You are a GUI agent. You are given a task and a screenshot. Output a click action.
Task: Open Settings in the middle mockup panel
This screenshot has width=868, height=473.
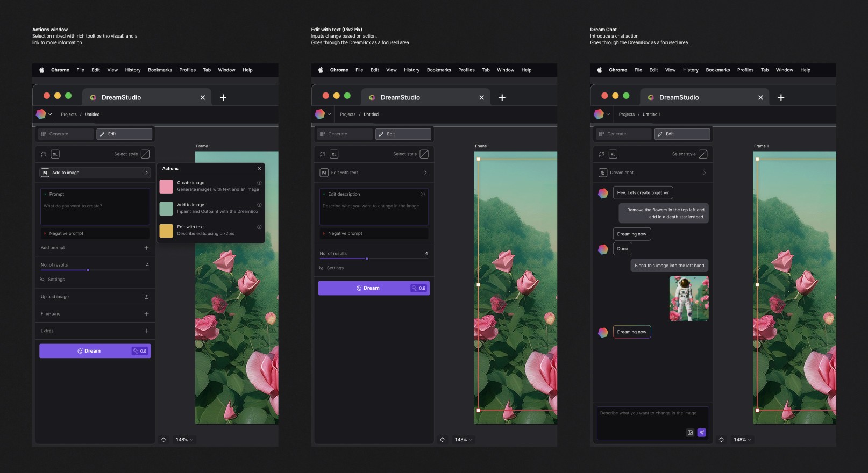(332, 268)
